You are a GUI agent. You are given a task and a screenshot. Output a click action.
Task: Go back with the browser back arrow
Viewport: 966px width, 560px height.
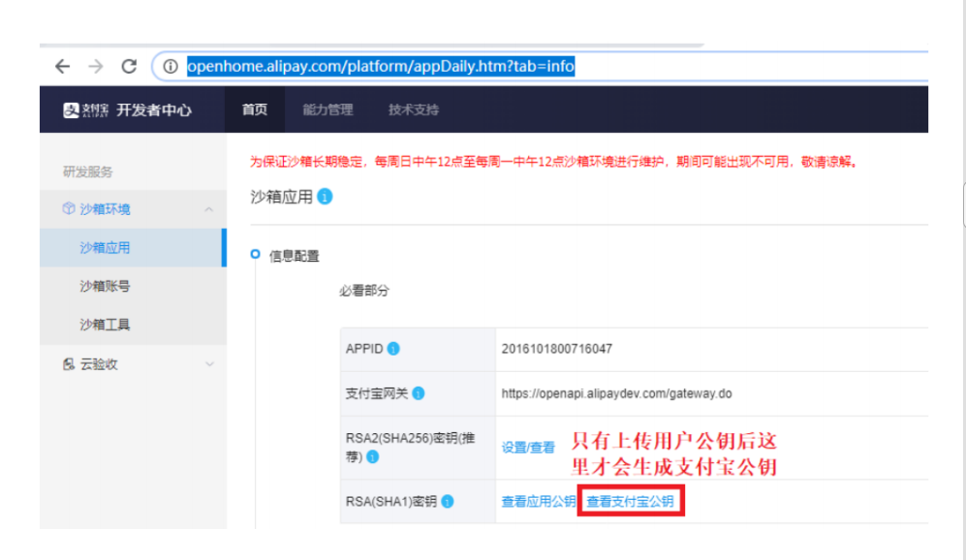[62, 66]
